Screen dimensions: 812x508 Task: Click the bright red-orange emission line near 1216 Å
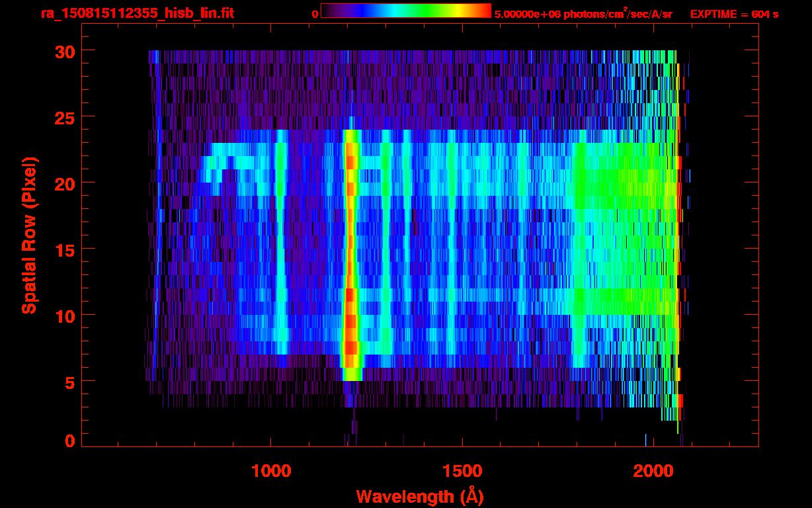coord(350,255)
